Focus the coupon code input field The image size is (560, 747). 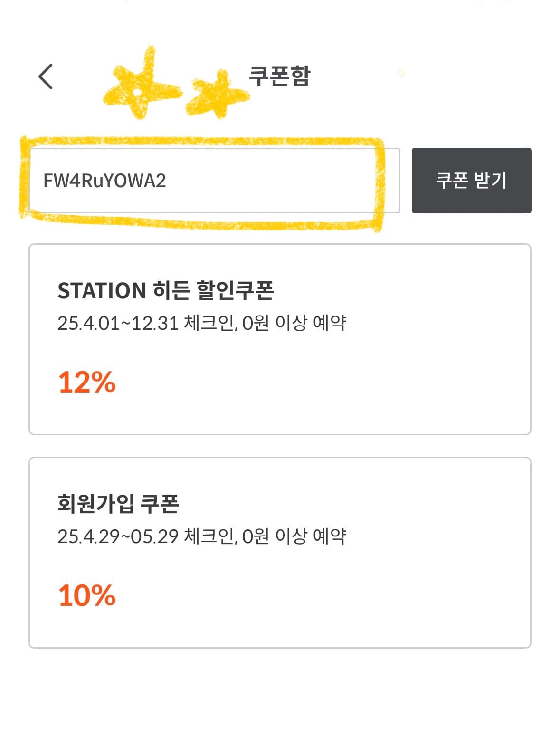214,181
